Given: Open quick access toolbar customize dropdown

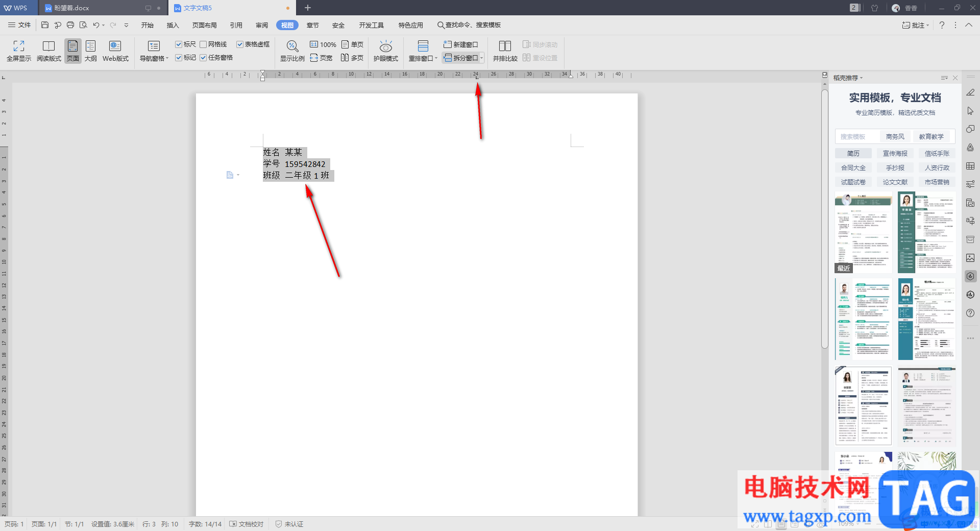Looking at the screenshot, I should [x=126, y=25].
